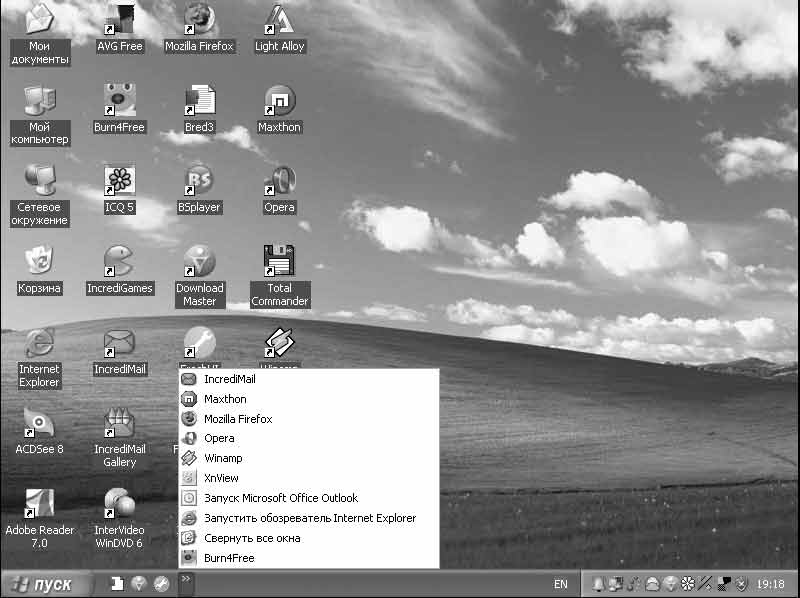
Task: Choose Winamp in the Quick Launch popup
Action: tap(309, 458)
